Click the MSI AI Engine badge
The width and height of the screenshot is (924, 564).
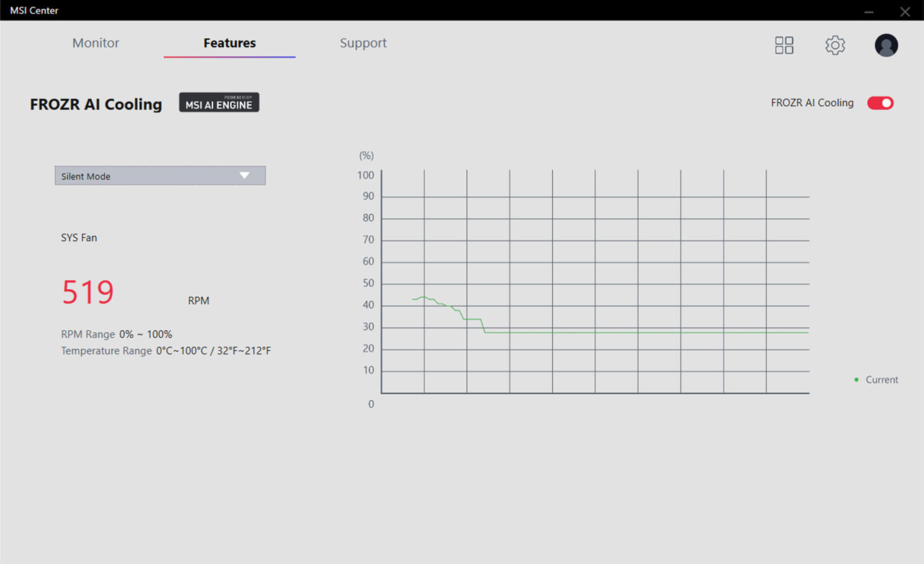(x=219, y=103)
